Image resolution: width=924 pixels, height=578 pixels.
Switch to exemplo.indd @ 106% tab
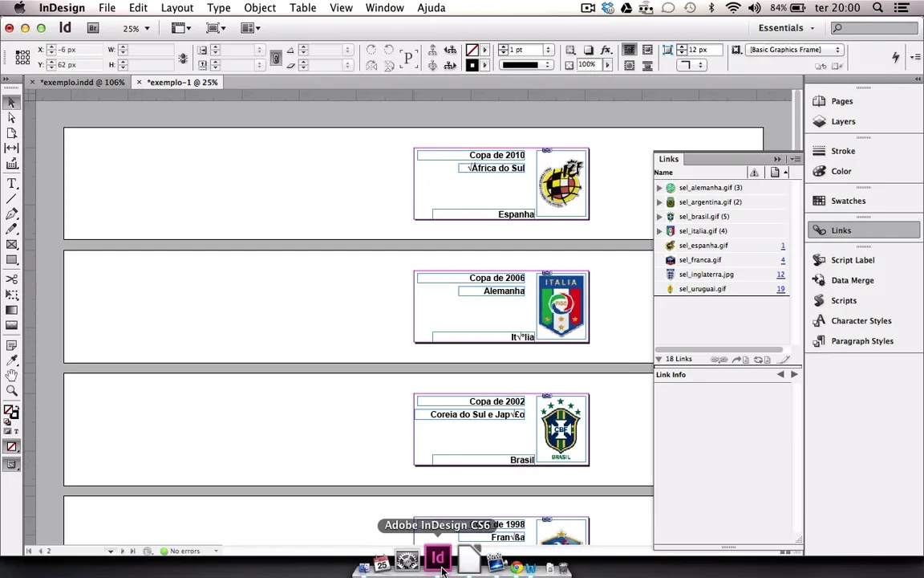(82, 83)
